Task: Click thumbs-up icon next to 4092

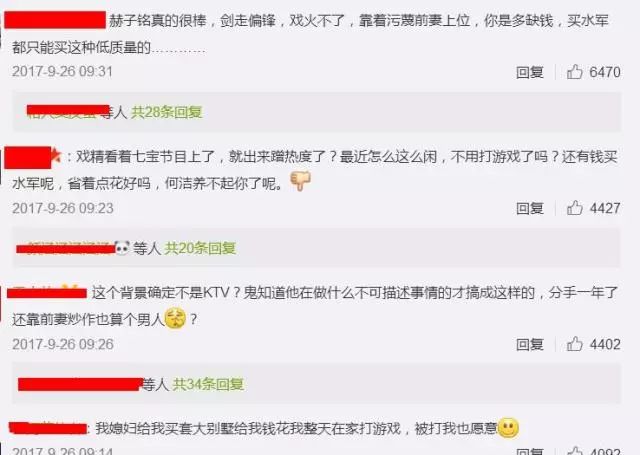Action: 574,451
